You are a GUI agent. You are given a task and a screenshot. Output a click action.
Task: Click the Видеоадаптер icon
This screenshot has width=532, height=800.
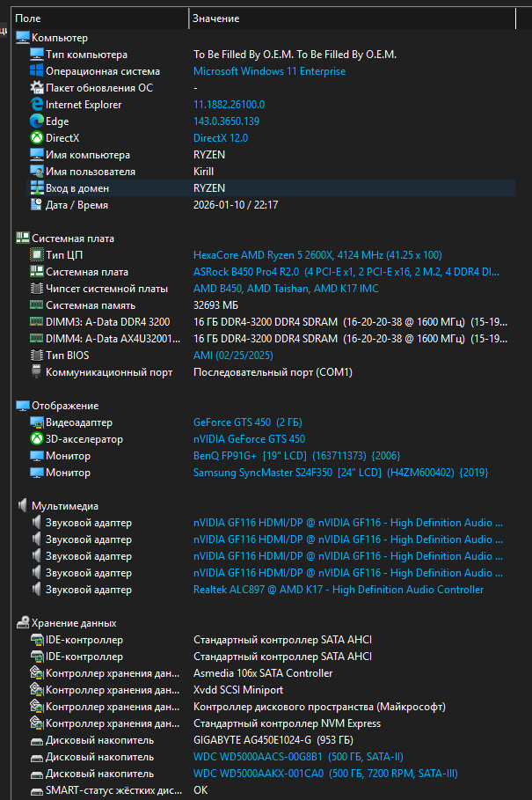click(37, 422)
